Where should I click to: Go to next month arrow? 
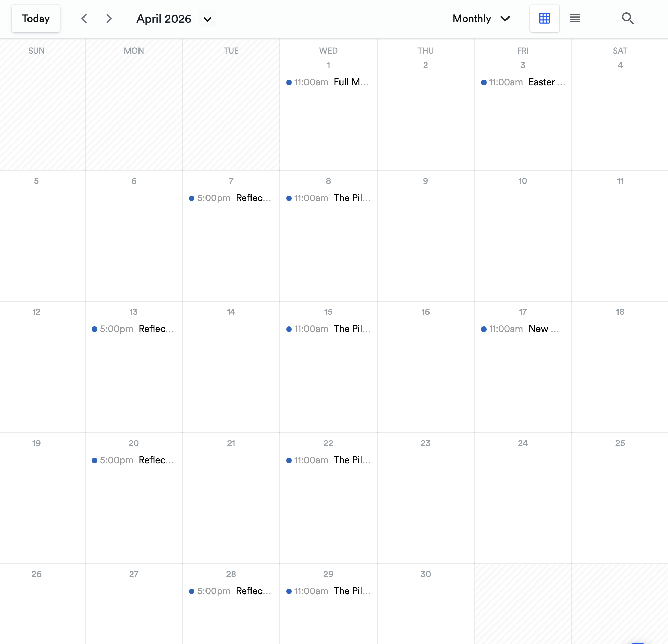pos(109,19)
